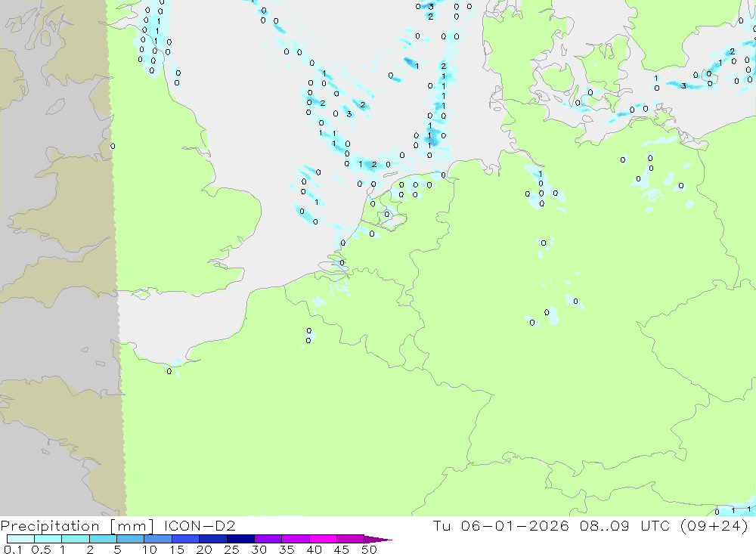The image size is (756, 554).
Task: Click the 2–5 mm legend color swatch
Action: click(103, 539)
